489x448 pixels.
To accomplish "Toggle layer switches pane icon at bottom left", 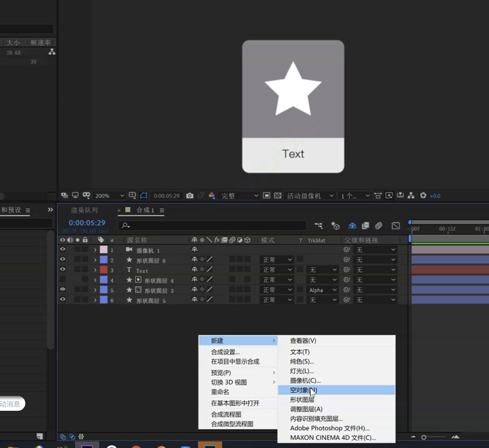I will click(x=63, y=437).
